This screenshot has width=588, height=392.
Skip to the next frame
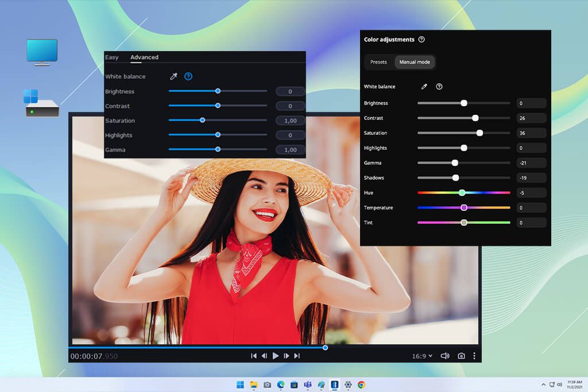coord(287,355)
